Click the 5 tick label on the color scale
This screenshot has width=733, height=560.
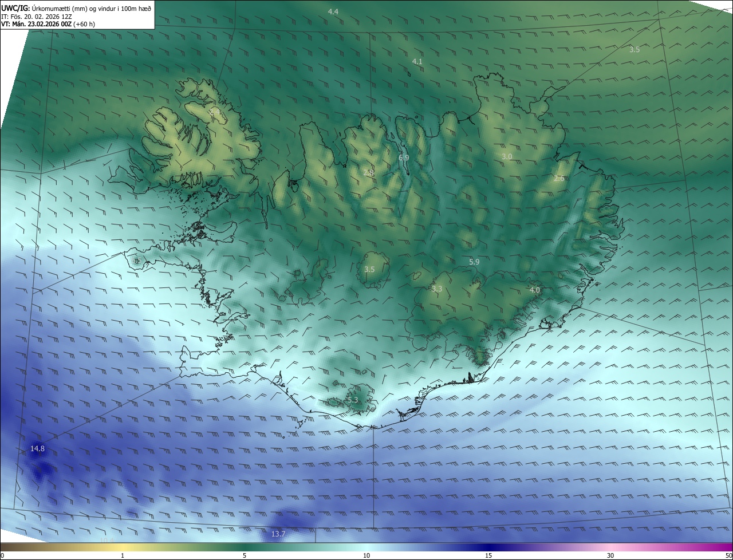(245, 555)
